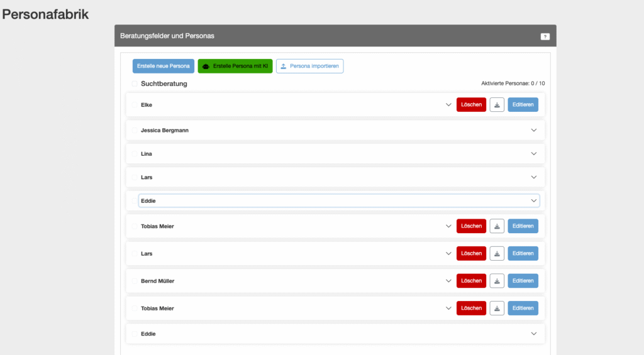Screen dimensions: 644x355
Task: Expand the Elke row chevron
Action: [x=448, y=105]
